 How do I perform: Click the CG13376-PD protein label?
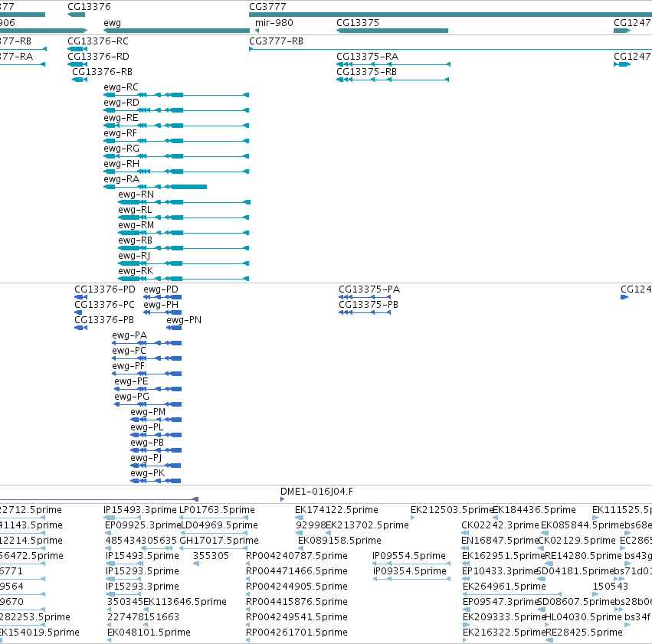105,289
